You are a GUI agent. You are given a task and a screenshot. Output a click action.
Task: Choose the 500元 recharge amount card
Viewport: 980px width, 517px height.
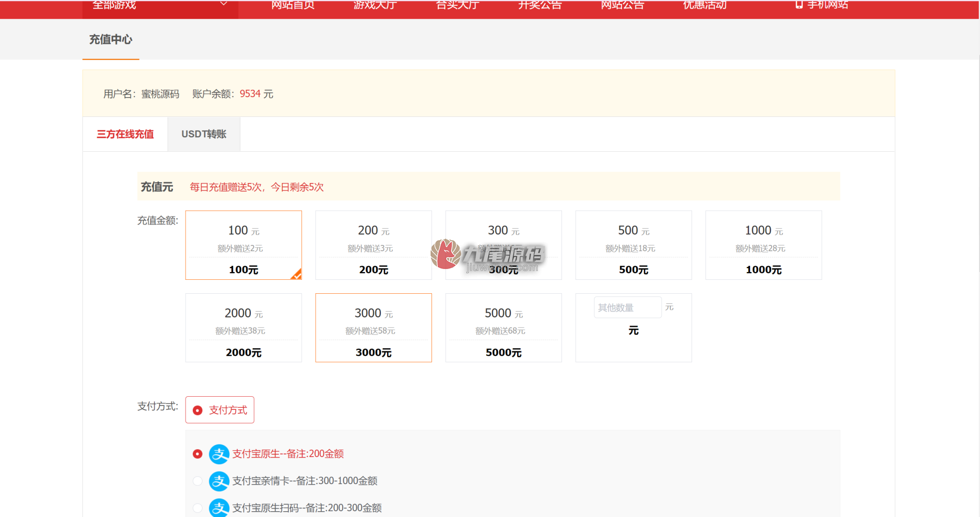(634, 245)
